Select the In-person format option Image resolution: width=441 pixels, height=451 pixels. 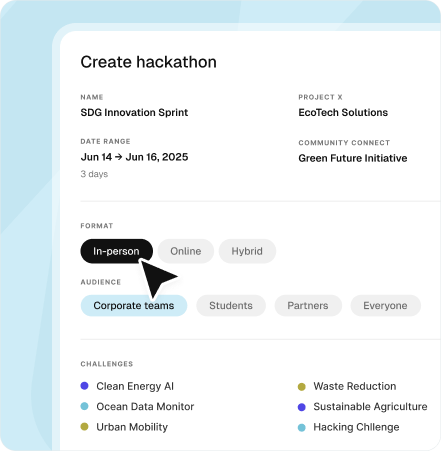(x=117, y=251)
